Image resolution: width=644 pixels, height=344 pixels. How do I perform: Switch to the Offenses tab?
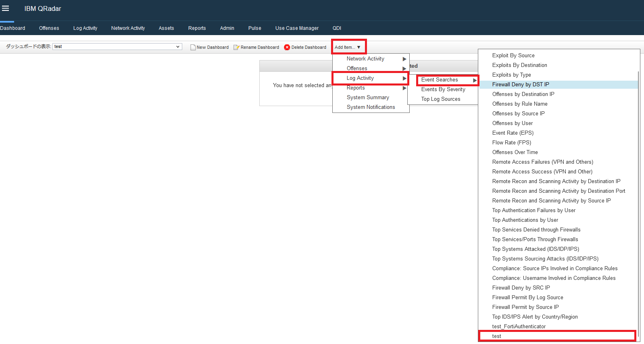[x=49, y=28]
